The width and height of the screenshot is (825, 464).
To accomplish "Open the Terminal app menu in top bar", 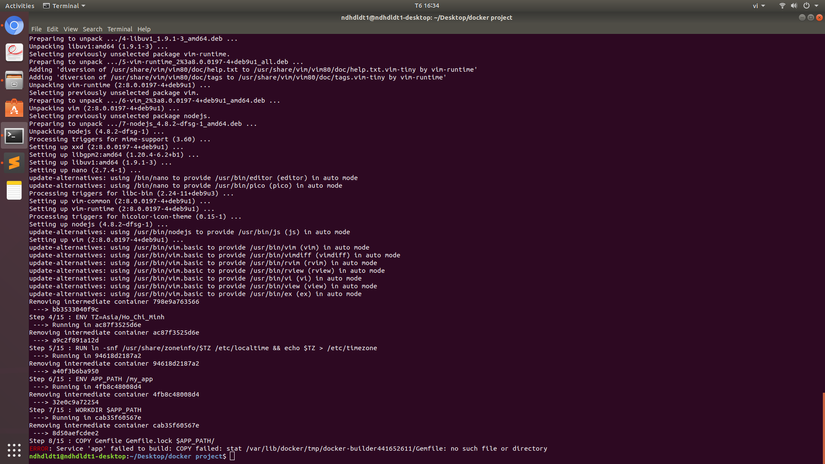I will 64,6.
